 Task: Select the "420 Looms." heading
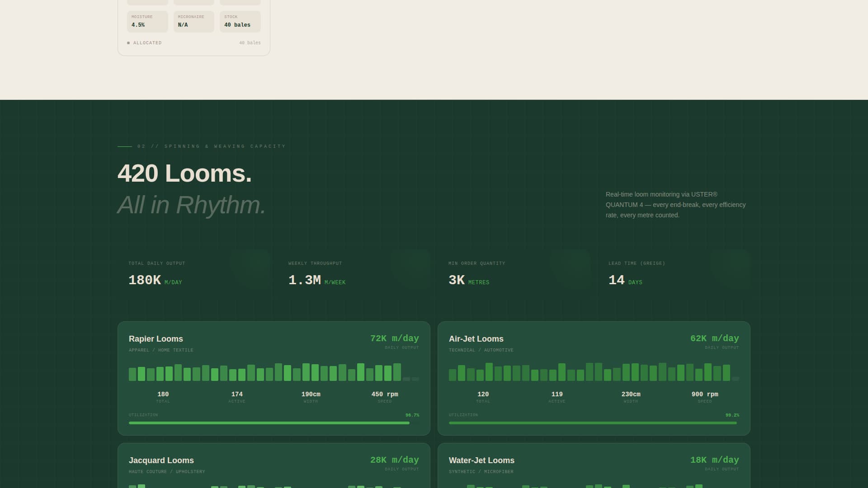tap(184, 174)
